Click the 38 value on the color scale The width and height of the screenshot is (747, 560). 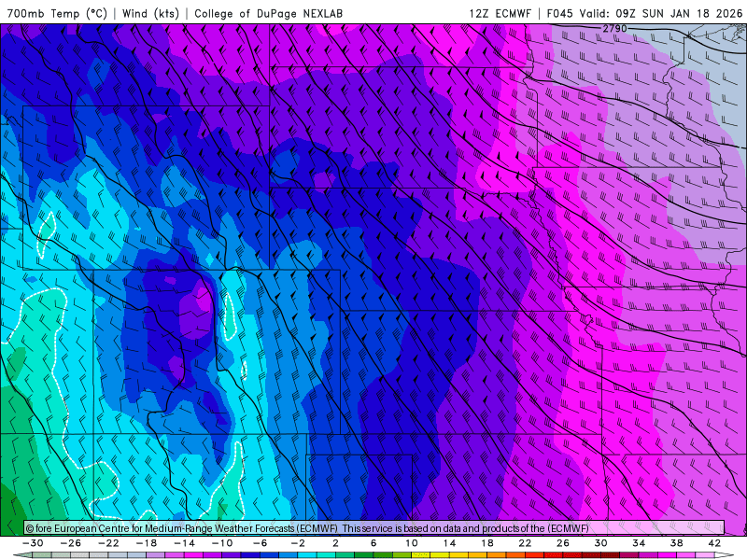676,543
